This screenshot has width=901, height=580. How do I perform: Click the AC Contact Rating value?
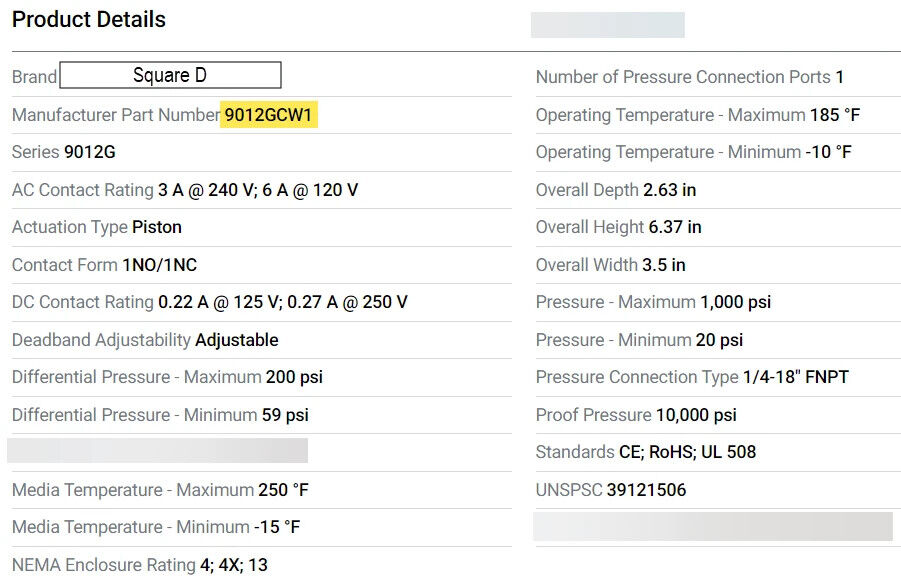(257, 190)
